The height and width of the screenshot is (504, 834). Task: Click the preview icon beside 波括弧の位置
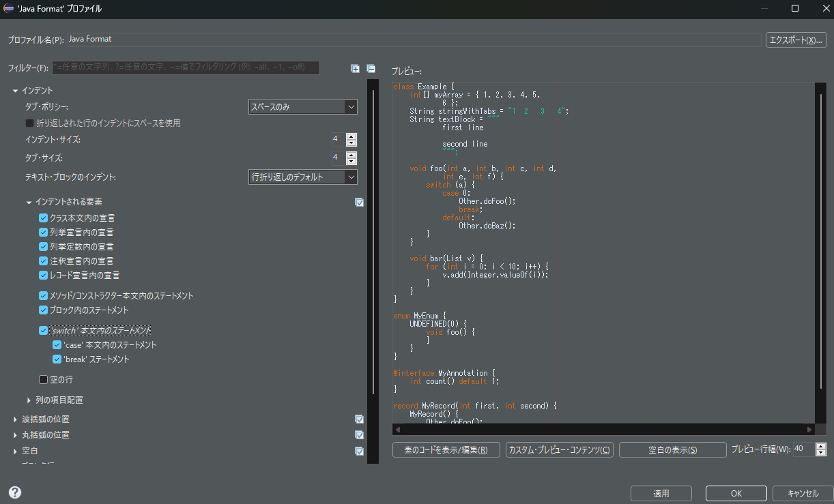pyautogui.click(x=360, y=419)
